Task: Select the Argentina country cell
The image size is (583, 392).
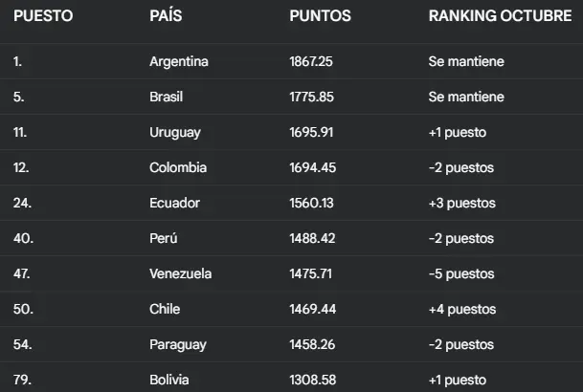Action: 179,62
